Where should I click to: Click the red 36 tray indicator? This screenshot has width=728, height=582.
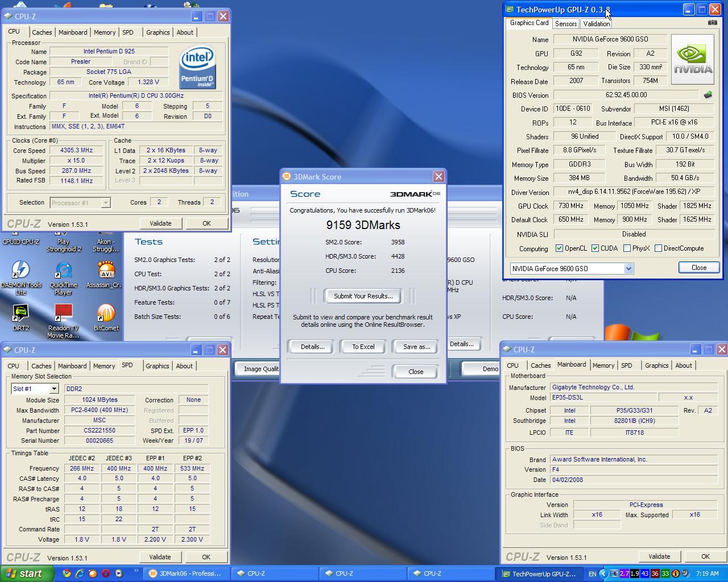tap(655, 573)
